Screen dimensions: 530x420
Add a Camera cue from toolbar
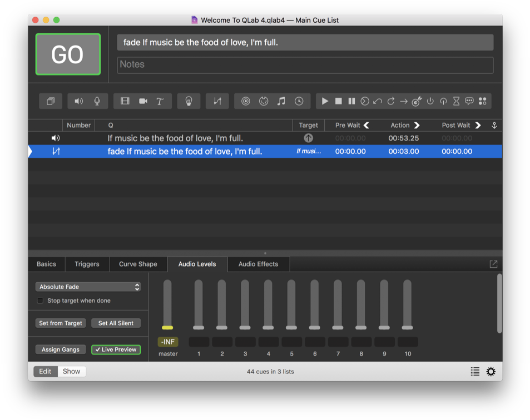click(143, 101)
